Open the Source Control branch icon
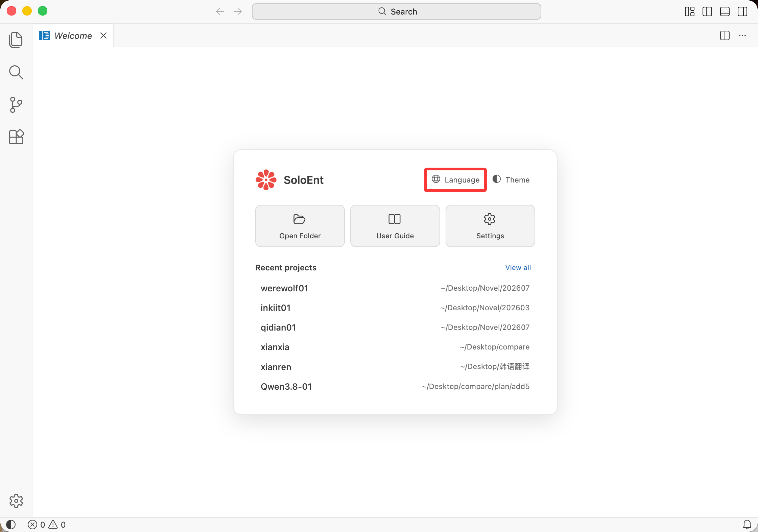 pyautogui.click(x=16, y=105)
